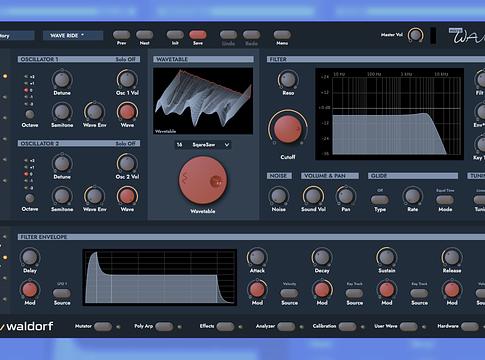Toggle the Analyzer button

coord(286,326)
